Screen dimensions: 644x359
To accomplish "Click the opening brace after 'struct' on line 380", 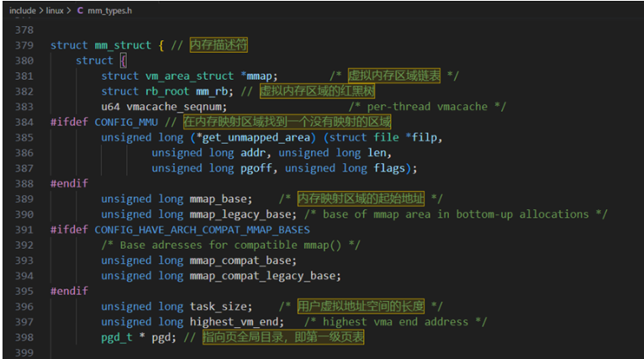I will coord(124,61).
